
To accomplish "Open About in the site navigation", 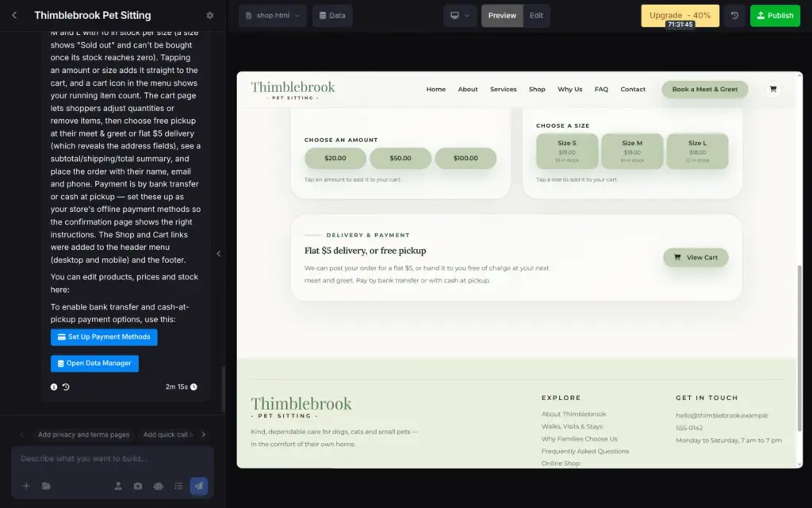I will 468,89.
